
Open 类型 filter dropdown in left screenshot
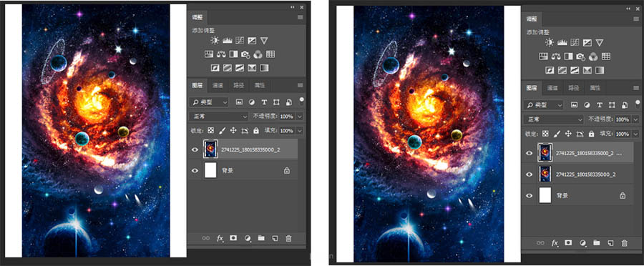click(x=209, y=102)
